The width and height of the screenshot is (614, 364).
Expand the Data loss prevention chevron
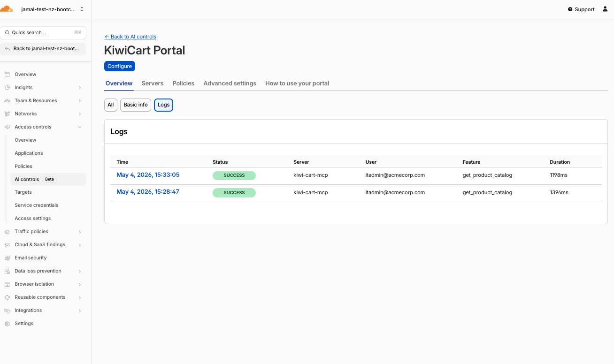click(x=80, y=271)
